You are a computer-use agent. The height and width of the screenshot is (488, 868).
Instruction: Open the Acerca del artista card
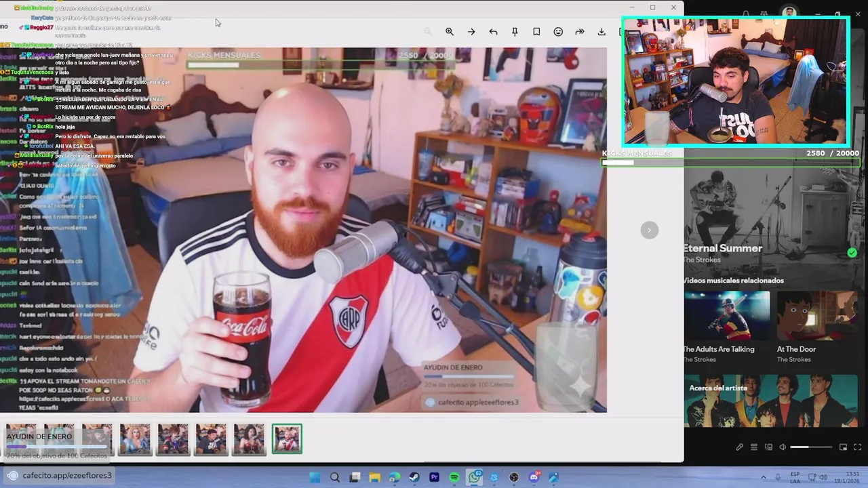coord(771,401)
